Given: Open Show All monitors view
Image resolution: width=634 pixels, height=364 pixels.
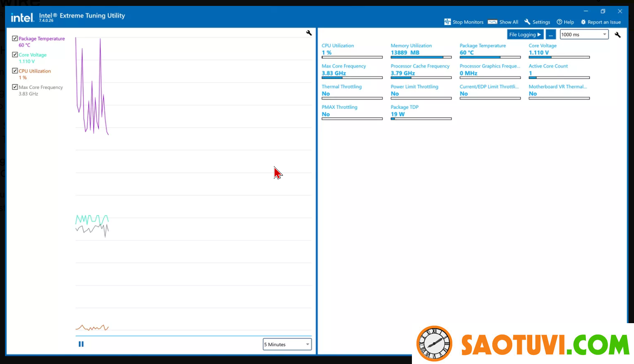Looking at the screenshot, I should [503, 22].
